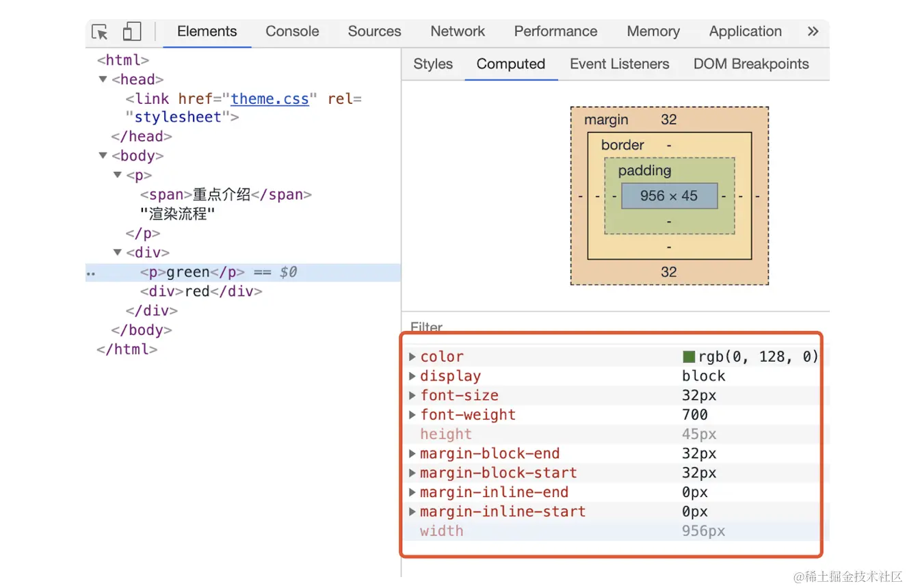This screenshot has height=588, width=907.
Task: Expand the font-size computed property
Action: (x=412, y=395)
